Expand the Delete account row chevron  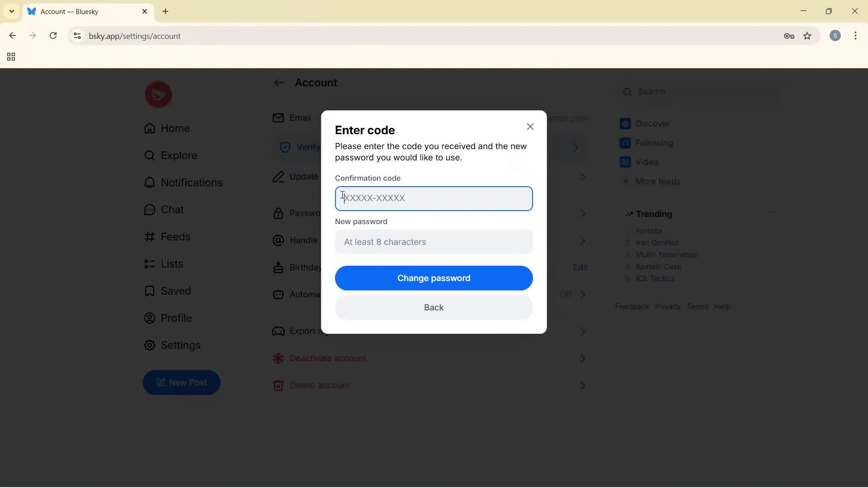pos(583,385)
